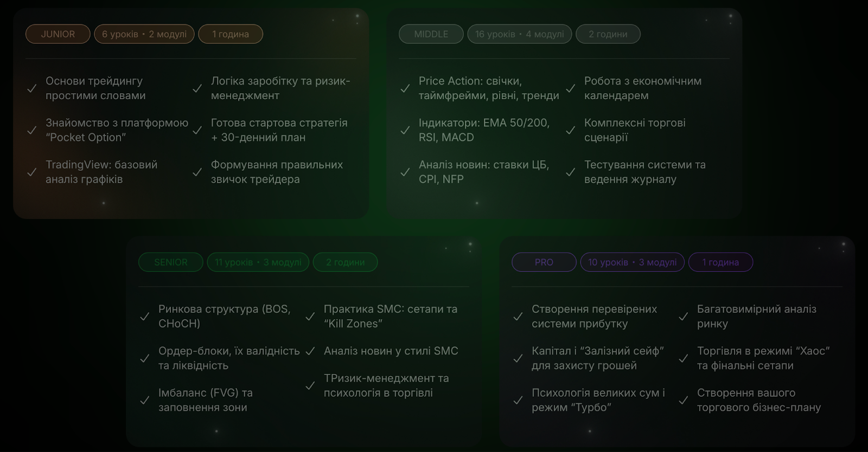Click the "11 уроків • 3 модулі" pill
The height and width of the screenshot is (452, 868).
[x=258, y=262]
